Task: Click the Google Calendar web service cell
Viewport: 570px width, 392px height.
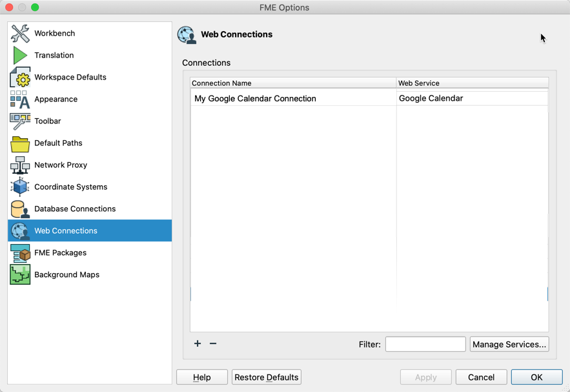Action: (x=472, y=99)
